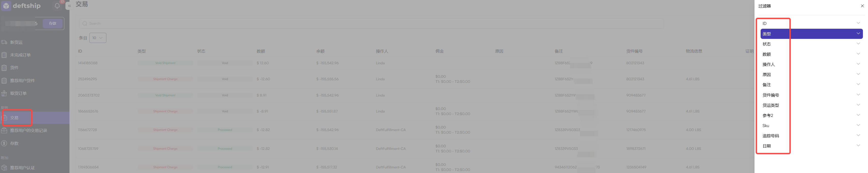This screenshot has width=868, height=173.
Task: Expand the 追踪号码 filter
Action: pos(812,136)
